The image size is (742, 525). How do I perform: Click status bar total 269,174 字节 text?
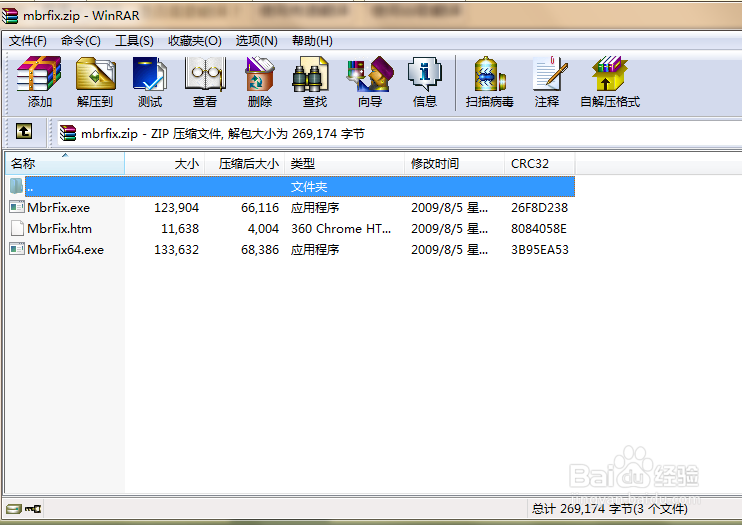pos(610,509)
